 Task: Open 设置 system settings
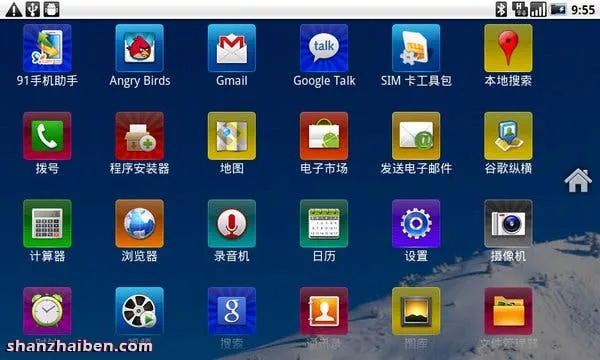click(416, 223)
